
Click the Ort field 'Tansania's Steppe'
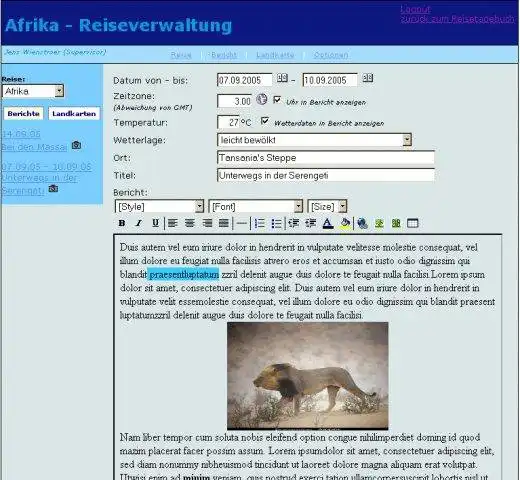[326, 157]
